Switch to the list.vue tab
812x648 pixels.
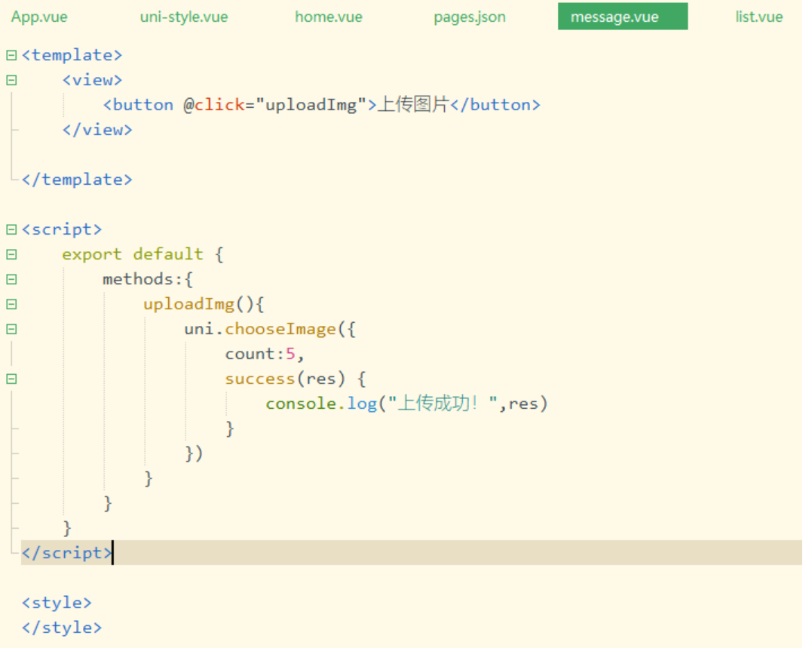click(758, 17)
